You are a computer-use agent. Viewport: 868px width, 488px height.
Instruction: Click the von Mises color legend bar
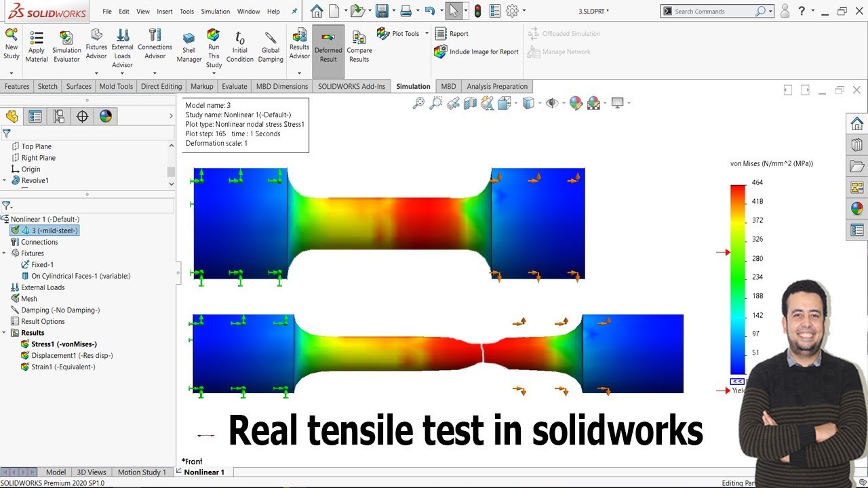click(x=738, y=280)
